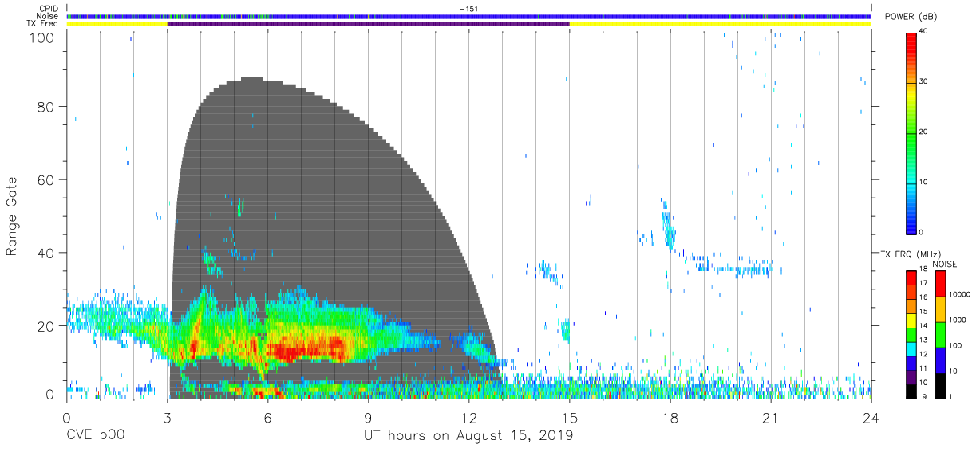Click the 14 tick on TX FRQ scale
Screen dimensions: 980x452
(x=926, y=326)
